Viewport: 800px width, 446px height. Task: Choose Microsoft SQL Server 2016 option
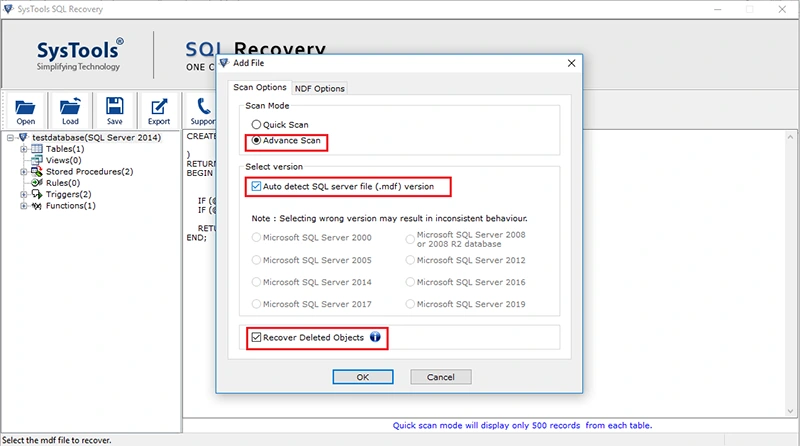point(410,282)
